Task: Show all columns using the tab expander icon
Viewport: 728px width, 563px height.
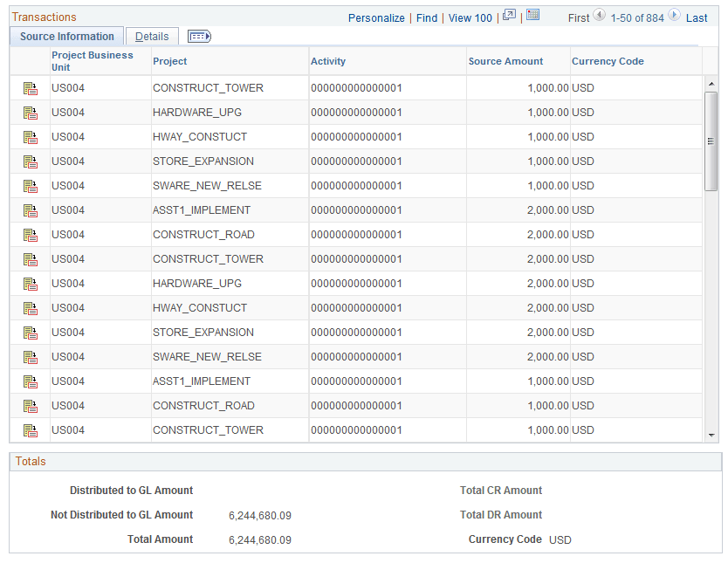Action: (198, 36)
